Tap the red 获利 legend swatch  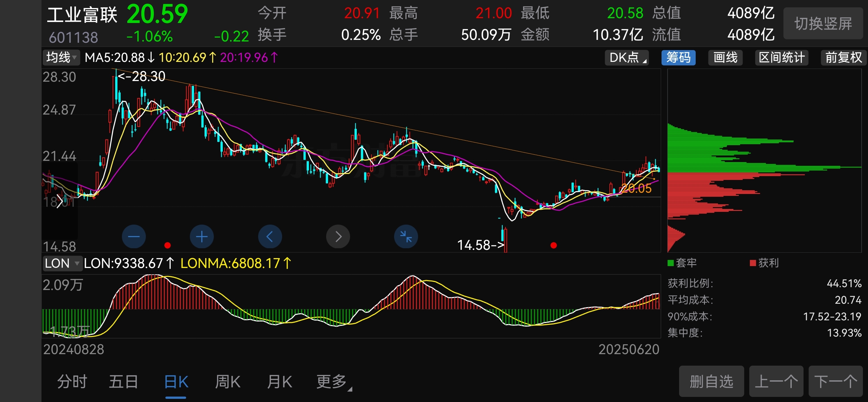point(753,263)
